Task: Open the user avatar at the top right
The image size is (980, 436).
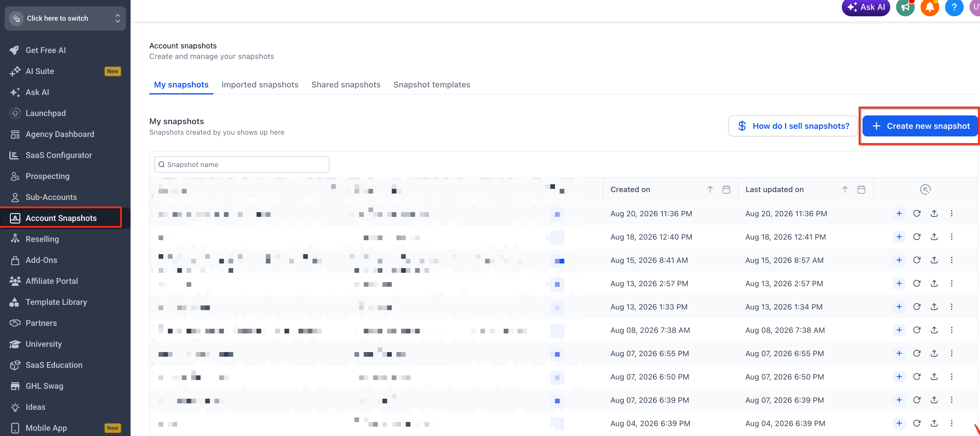Action: pos(975,7)
